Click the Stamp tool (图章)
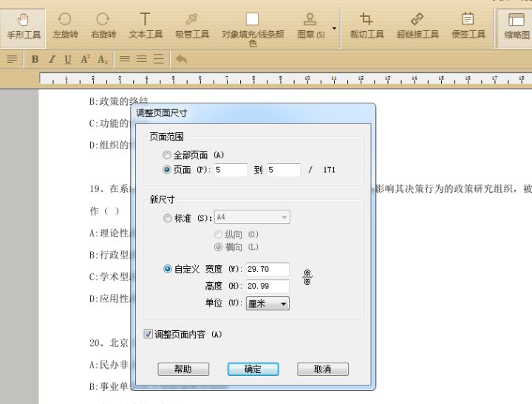Viewport: 532px width, 404px height. [310, 26]
